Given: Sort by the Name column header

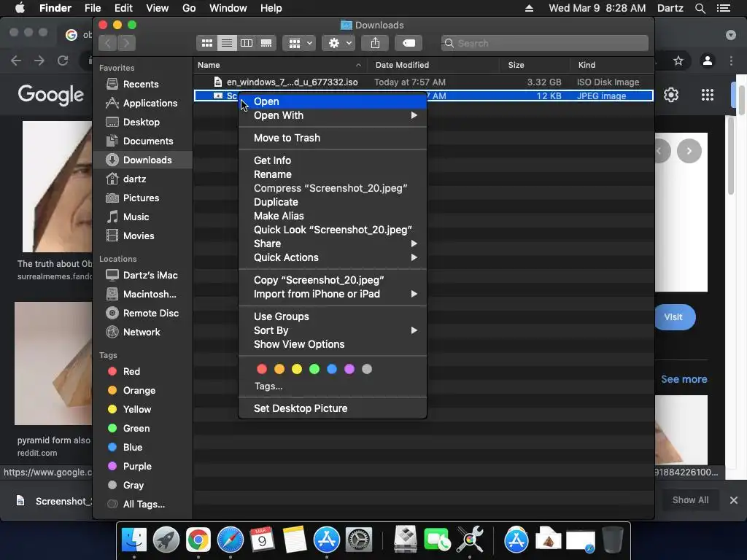Looking at the screenshot, I should [279, 65].
